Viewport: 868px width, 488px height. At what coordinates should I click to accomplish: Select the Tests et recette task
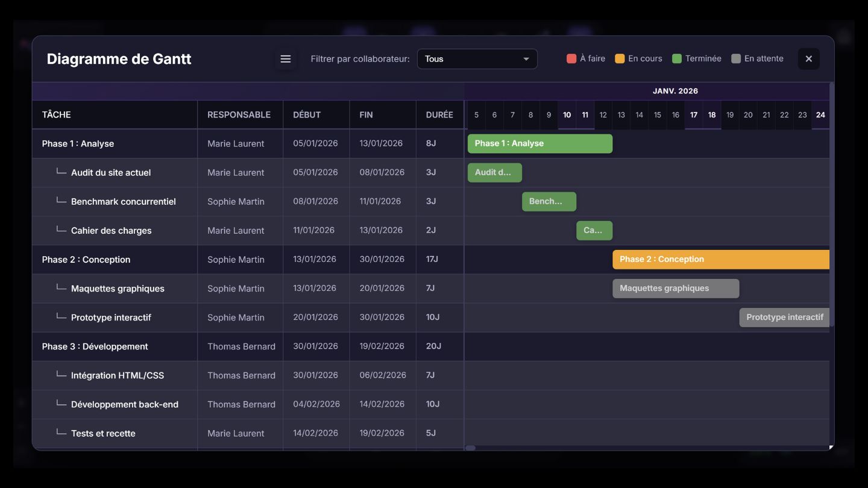click(x=103, y=433)
